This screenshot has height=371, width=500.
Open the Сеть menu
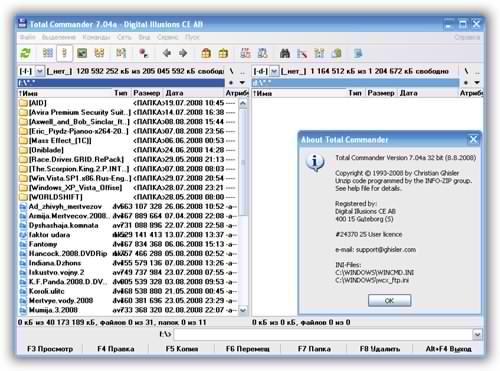coord(124,37)
